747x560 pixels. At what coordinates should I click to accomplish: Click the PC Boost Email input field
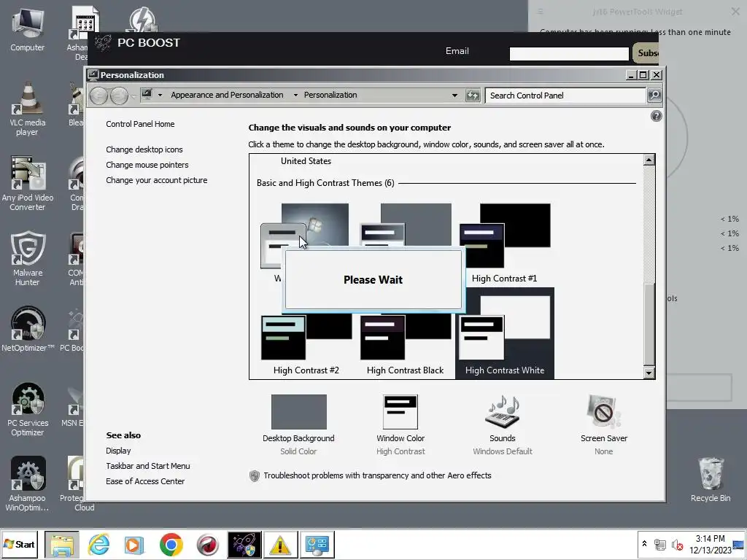tap(569, 54)
